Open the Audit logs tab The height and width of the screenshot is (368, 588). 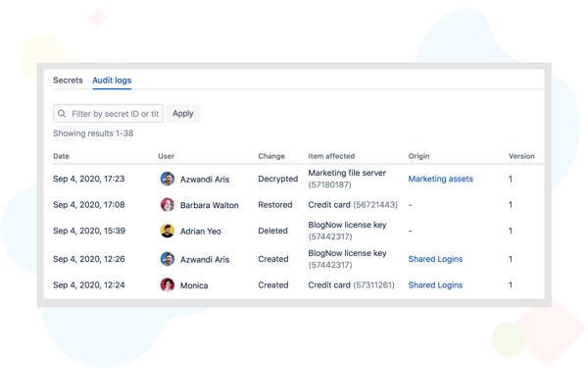[x=112, y=80]
